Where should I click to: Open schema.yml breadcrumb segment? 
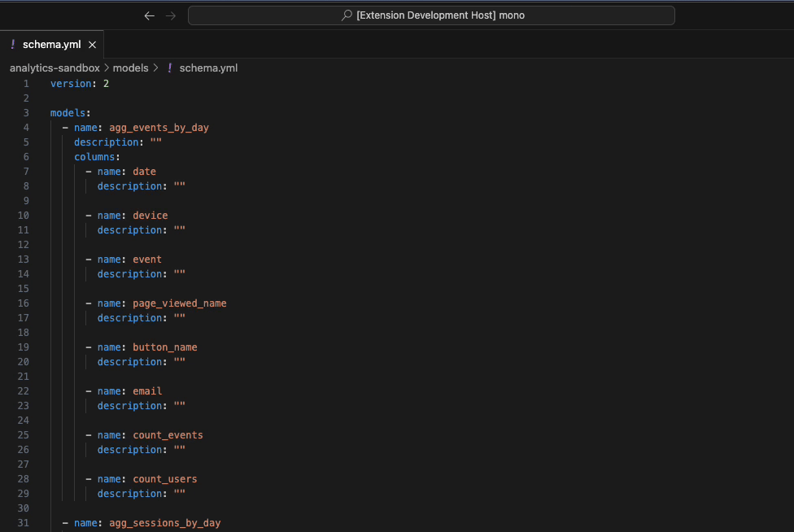[208, 68]
